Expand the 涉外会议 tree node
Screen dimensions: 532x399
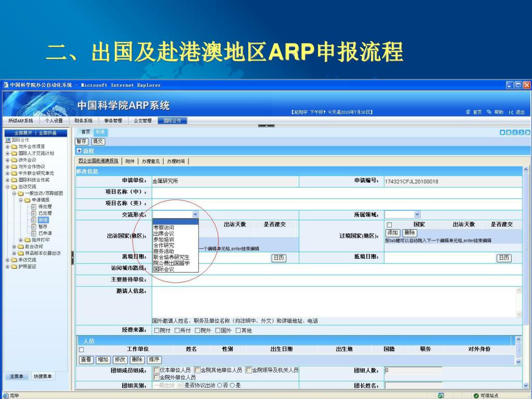pos(7,160)
